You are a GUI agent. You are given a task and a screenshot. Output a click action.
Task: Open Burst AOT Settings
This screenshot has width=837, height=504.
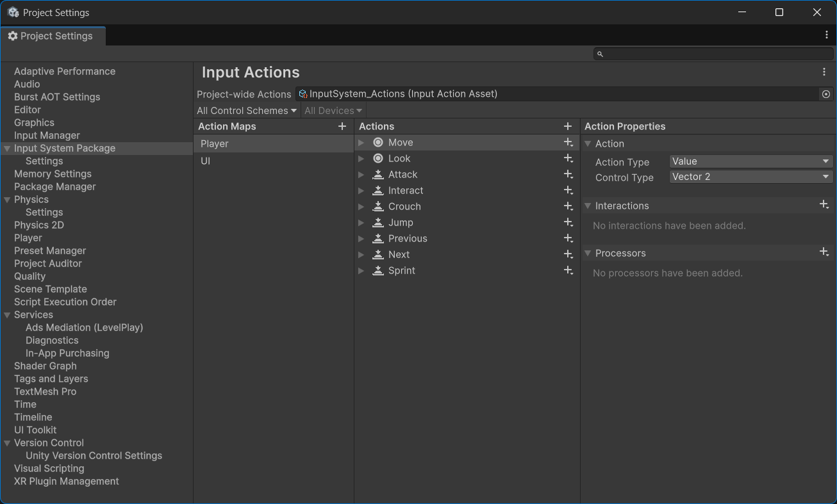[57, 97]
